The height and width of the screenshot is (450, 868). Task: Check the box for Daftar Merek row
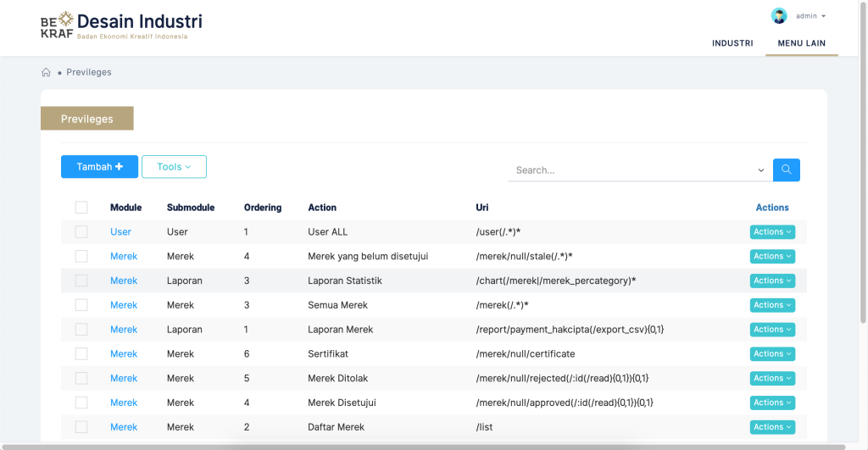coord(81,426)
